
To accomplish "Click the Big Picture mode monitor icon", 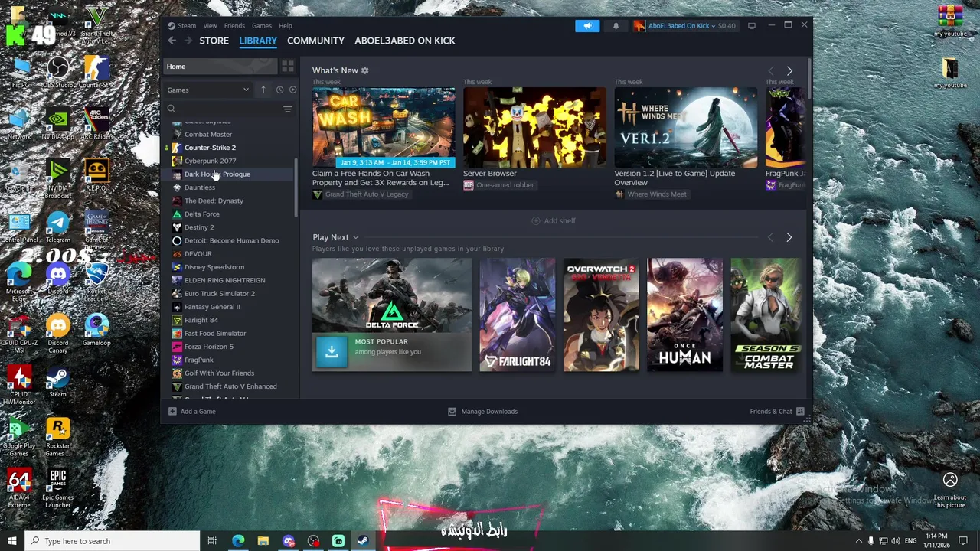I will tap(751, 25).
